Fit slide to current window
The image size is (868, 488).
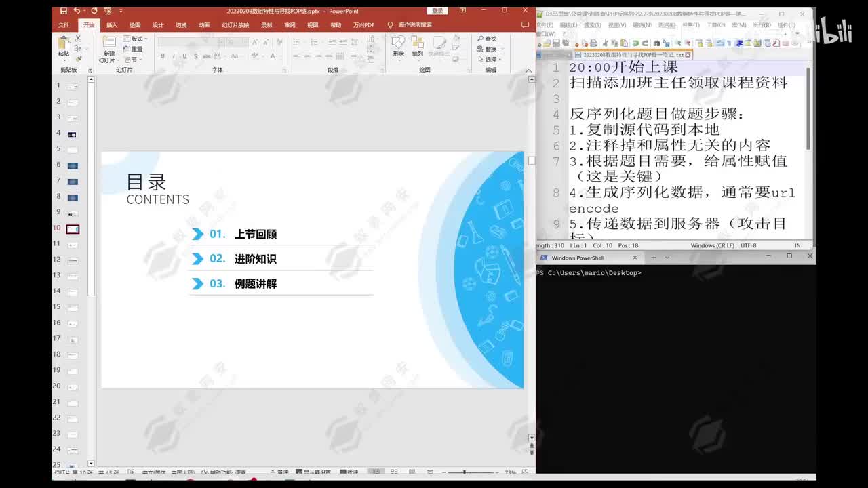click(526, 472)
